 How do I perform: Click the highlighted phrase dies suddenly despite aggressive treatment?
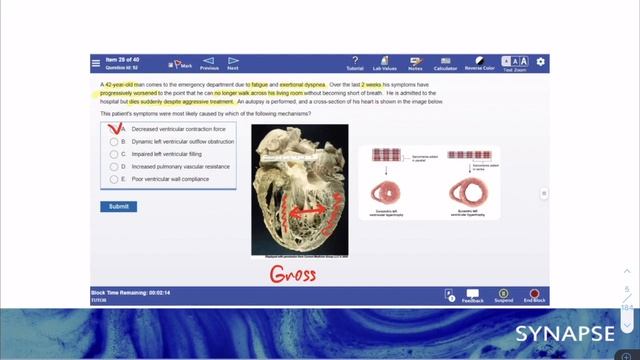click(x=181, y=102)
